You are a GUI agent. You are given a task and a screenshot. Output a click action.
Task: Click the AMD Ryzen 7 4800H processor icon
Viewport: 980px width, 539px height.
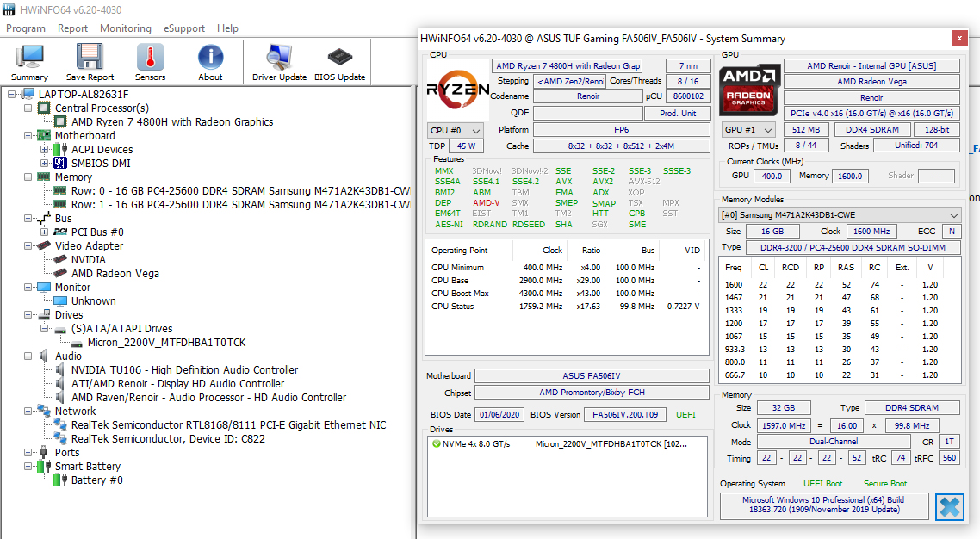pyautogui.click(x=60, y=121)
